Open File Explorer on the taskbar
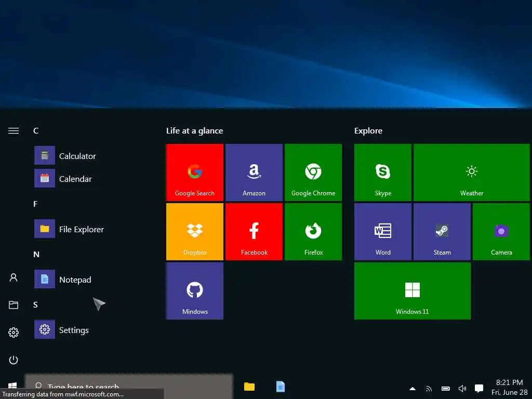Viewport: 532px width, 399px height. 249,387
